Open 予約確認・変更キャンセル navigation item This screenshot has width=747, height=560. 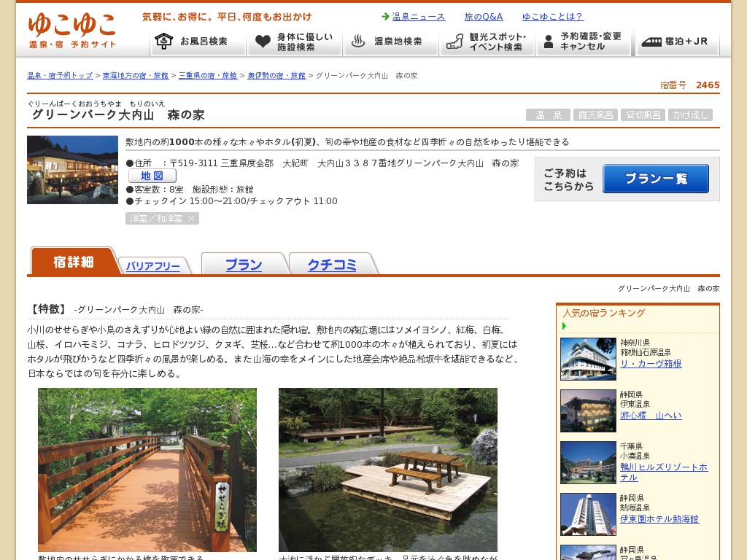(583, 42)
